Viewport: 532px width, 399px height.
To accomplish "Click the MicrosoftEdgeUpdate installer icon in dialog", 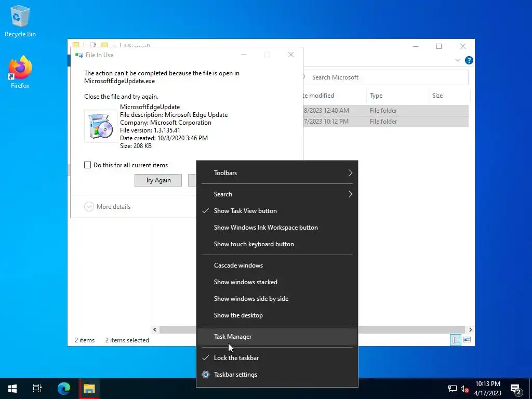I will point(100,126).
